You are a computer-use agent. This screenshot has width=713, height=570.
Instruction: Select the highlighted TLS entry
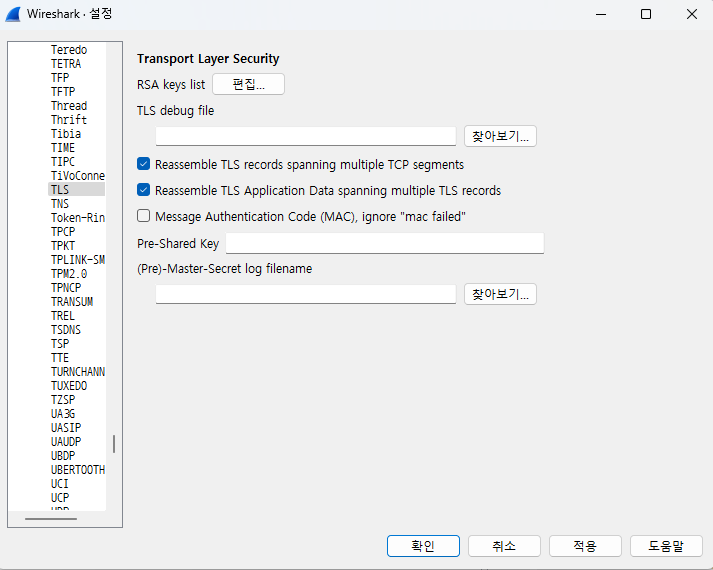click(76, 190)
